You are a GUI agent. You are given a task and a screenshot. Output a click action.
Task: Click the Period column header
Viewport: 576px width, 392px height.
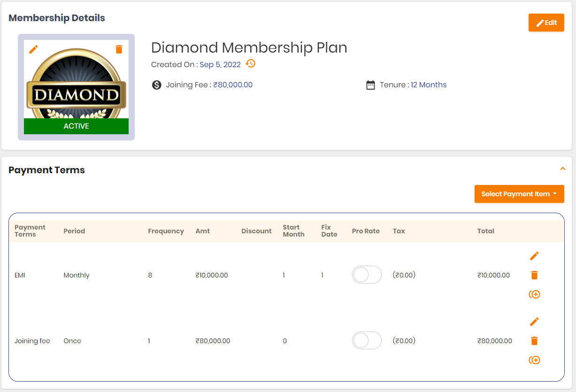(74, 231)
